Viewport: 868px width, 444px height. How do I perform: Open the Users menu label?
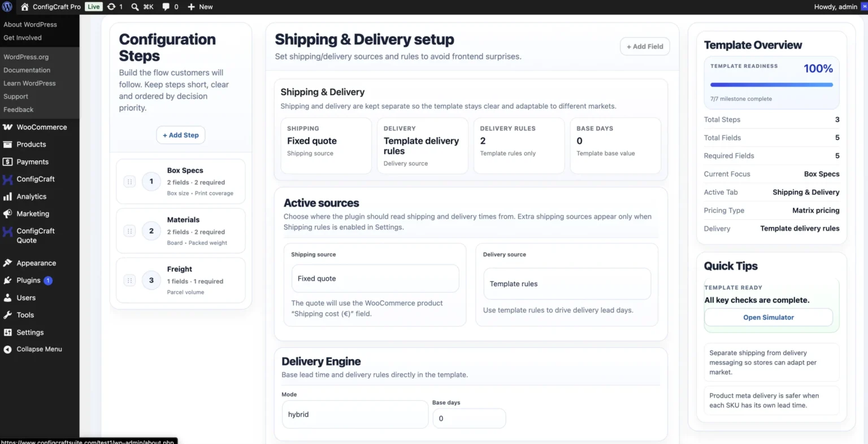tap(26, 298)
